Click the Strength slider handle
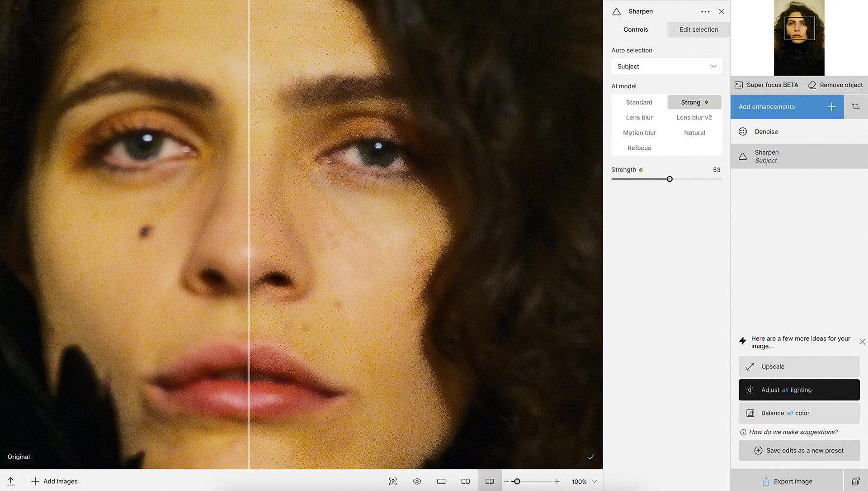 [x=670, y=179]
